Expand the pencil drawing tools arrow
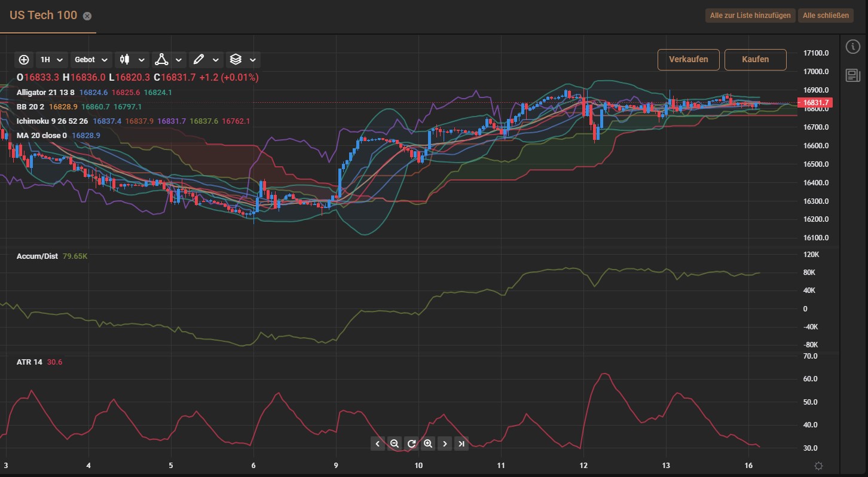The height and width of the screenshot is (477, 868). coord(216,60)
